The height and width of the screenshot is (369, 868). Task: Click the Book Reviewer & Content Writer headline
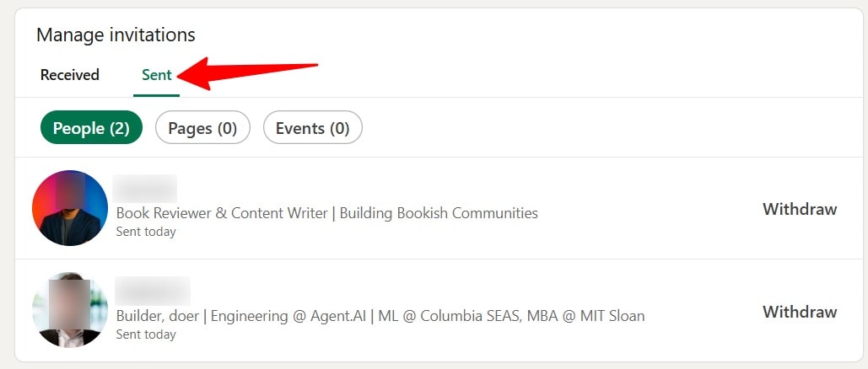tap(327, 213)
